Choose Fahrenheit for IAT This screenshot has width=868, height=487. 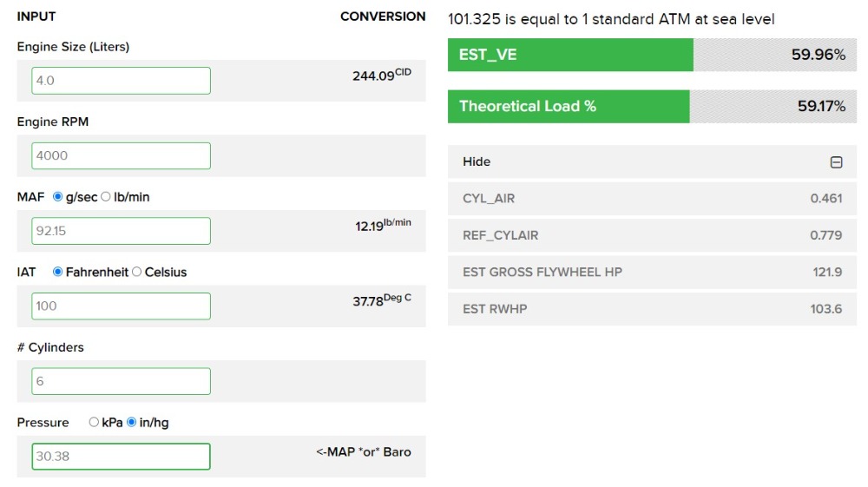coord(58,272)
